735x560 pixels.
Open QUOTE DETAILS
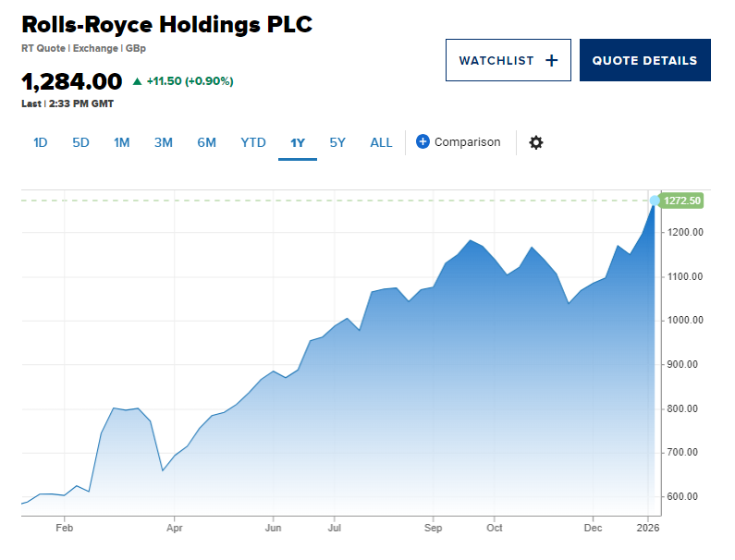(644, 60)
